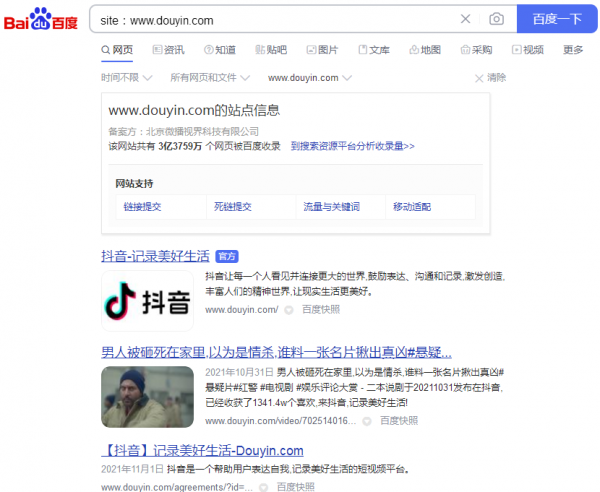The width and height of the screenshot is (600, 492).
Task: Click 清除 to clear filters
Action: (490, 78)
